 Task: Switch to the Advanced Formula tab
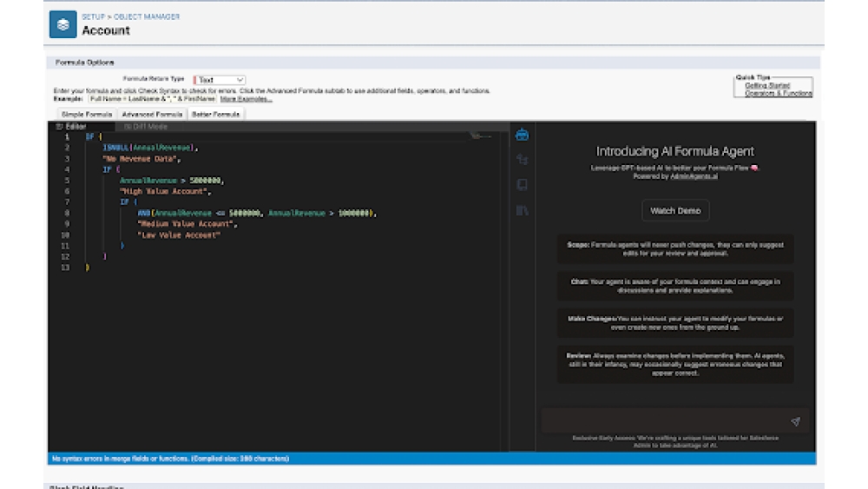pos(152,114)
